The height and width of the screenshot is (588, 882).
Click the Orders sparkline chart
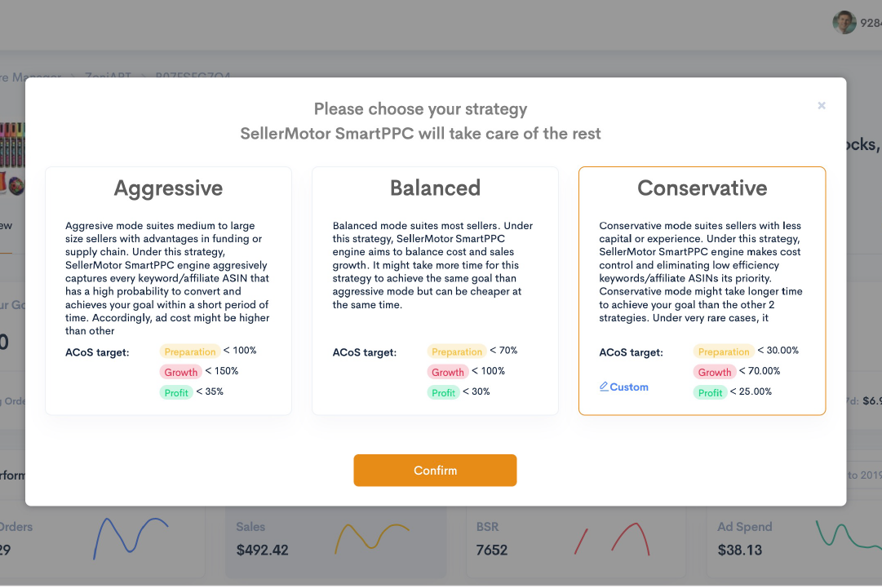tap(131, 538)
